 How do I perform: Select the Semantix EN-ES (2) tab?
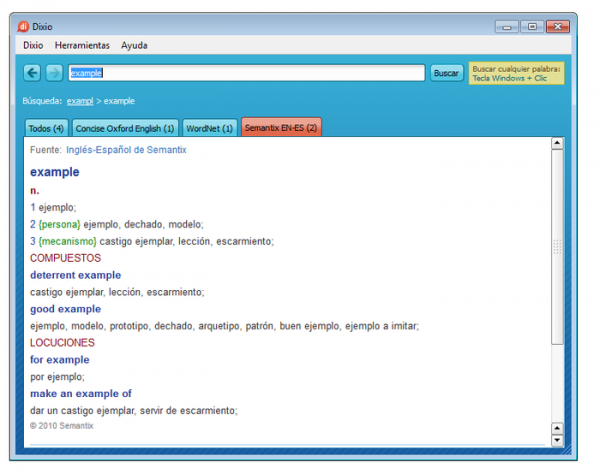click(281, 128)
